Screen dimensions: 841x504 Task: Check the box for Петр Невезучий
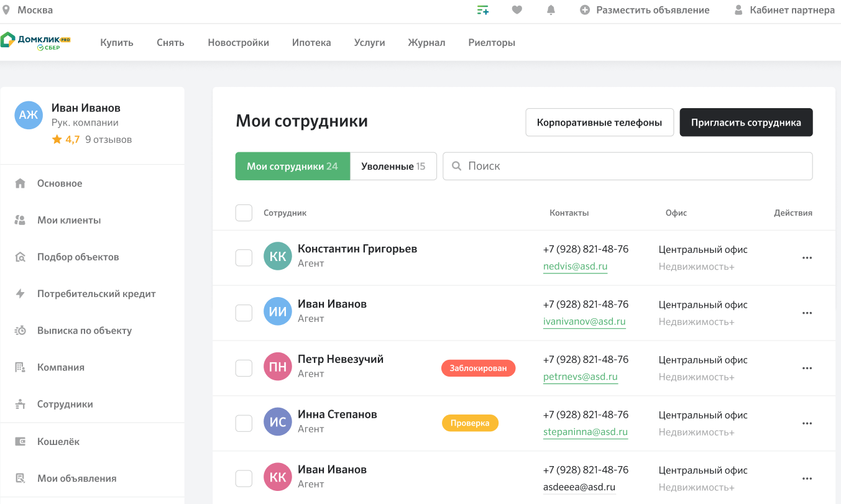click(x=244, y=368)
